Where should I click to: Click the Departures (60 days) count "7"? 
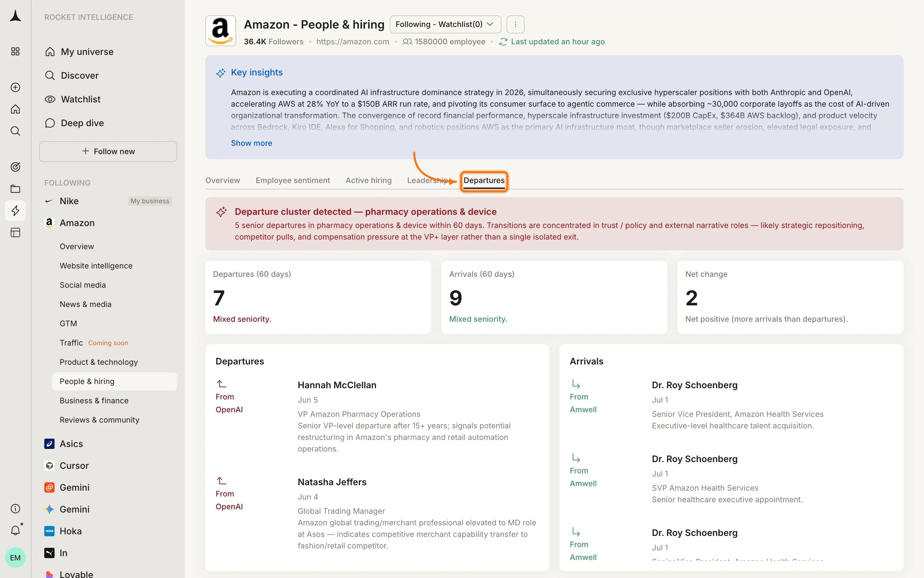pos(219,298)
